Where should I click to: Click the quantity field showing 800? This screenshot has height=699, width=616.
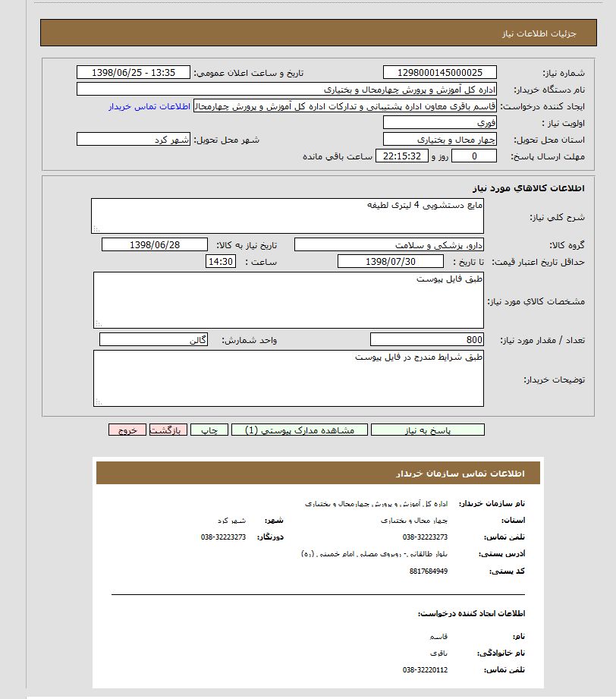pyautogui.click(x=427, y=340)
